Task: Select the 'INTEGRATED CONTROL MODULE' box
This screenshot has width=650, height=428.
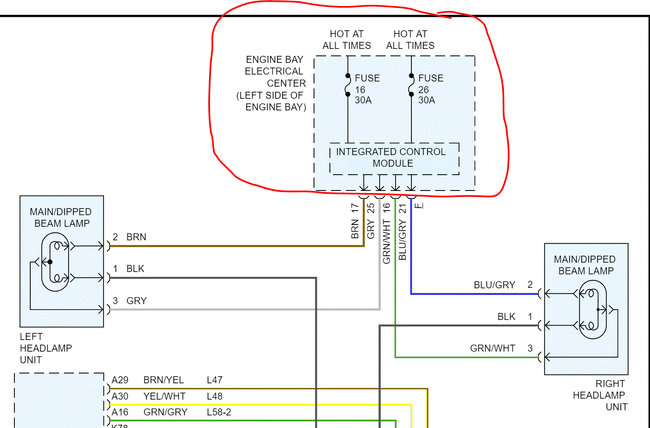Action: [394, 158]
